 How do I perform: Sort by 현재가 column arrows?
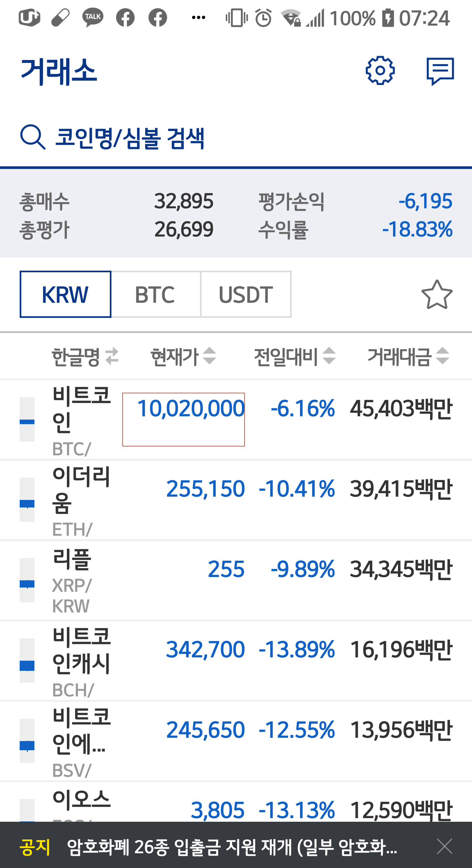point(209,356)
